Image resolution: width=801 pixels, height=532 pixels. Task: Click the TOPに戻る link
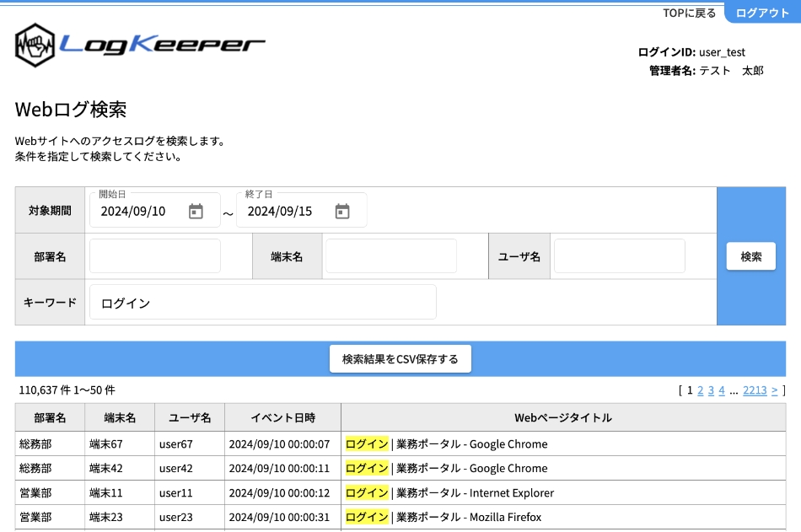pyautogui.click(x=689, y=13)
